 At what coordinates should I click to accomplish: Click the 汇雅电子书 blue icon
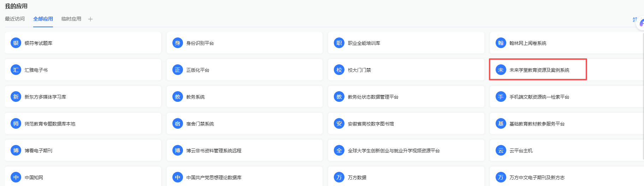click(x=16, y=70)
